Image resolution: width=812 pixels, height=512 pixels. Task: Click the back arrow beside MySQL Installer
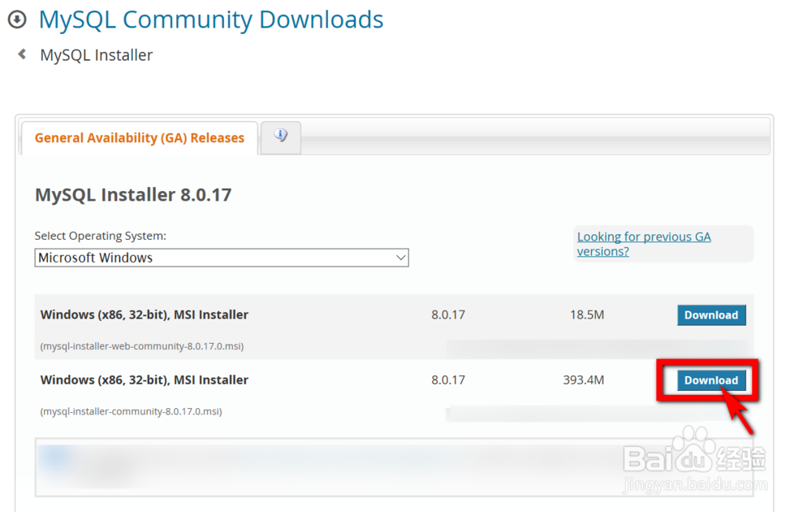click(x=22, y=54)
